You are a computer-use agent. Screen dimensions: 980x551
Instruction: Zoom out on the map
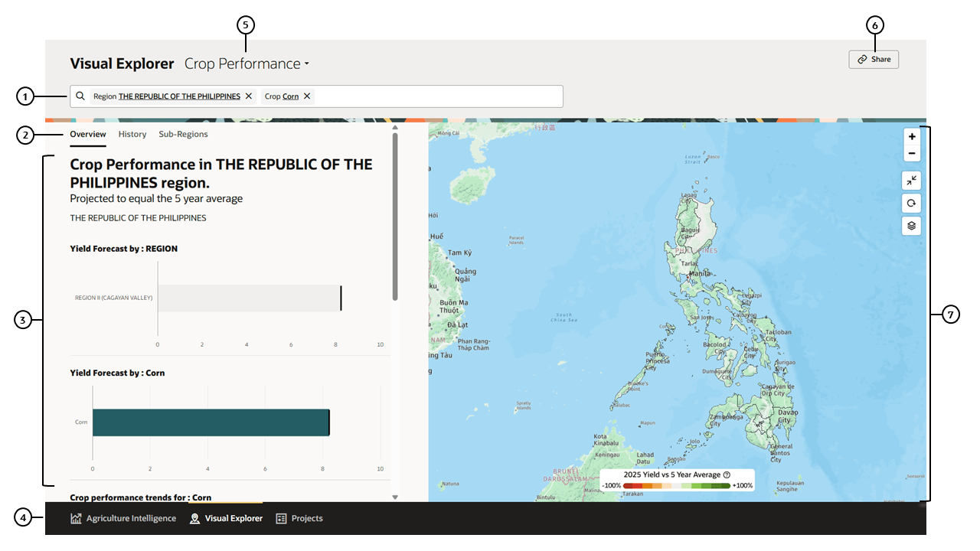click(911, 153)
